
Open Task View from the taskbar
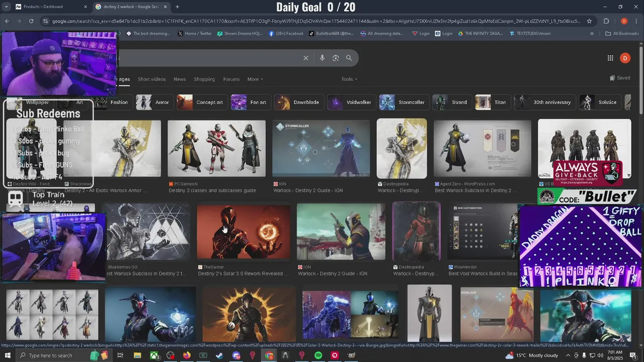(120, 355)
